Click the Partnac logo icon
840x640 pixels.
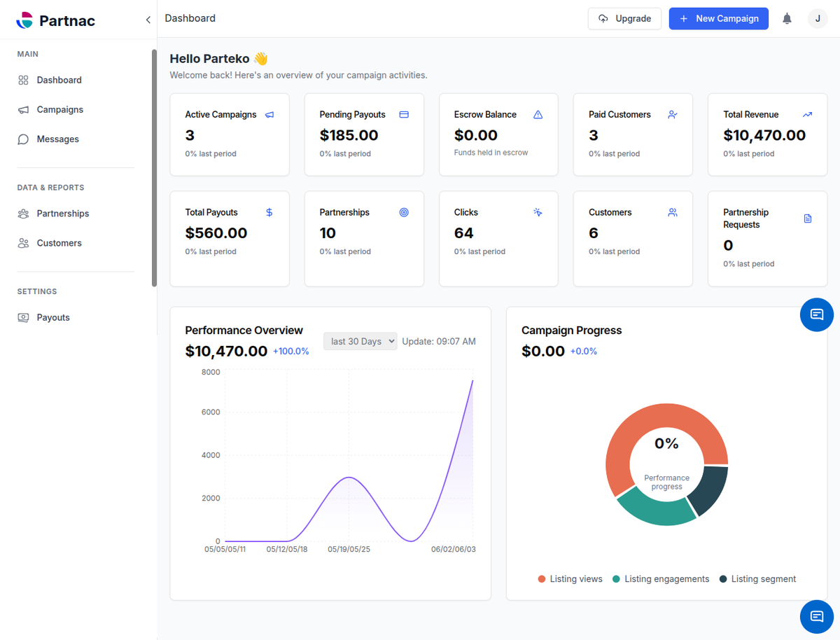click(x=24, y=20)
